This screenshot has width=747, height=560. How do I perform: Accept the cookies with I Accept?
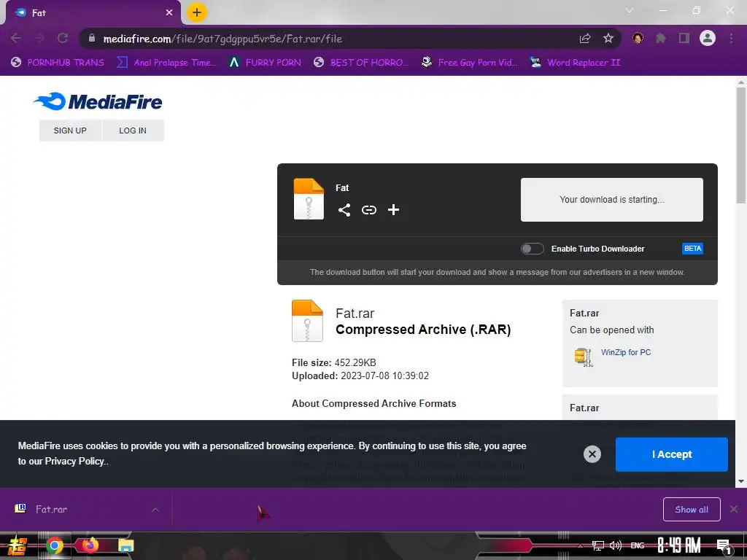(671, 454)
